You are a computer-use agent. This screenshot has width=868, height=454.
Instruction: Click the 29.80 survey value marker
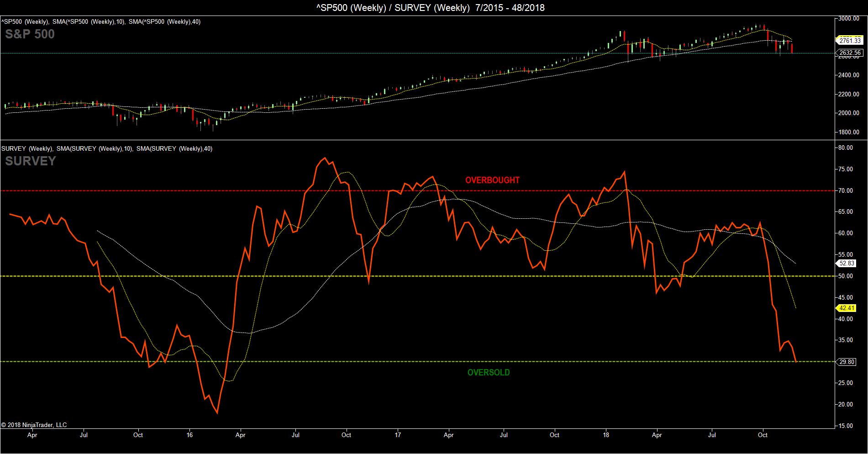(x=847, y=362)
